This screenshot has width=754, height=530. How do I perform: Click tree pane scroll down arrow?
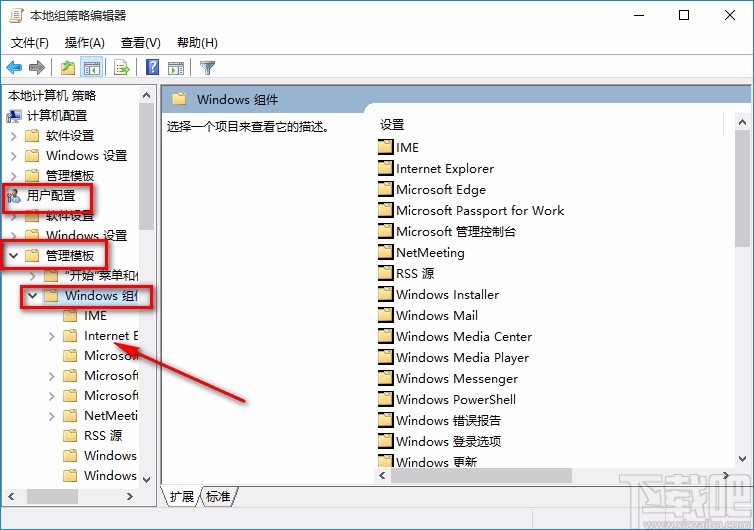[147, 479]
